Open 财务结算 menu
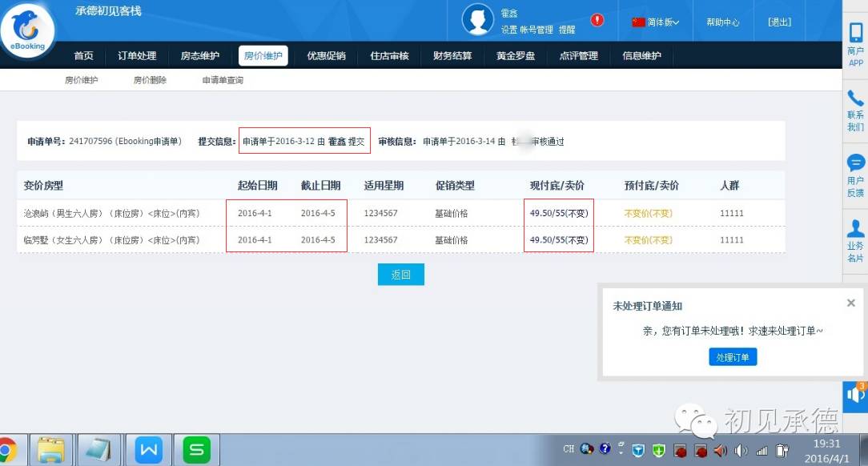 tap(452, 55)
